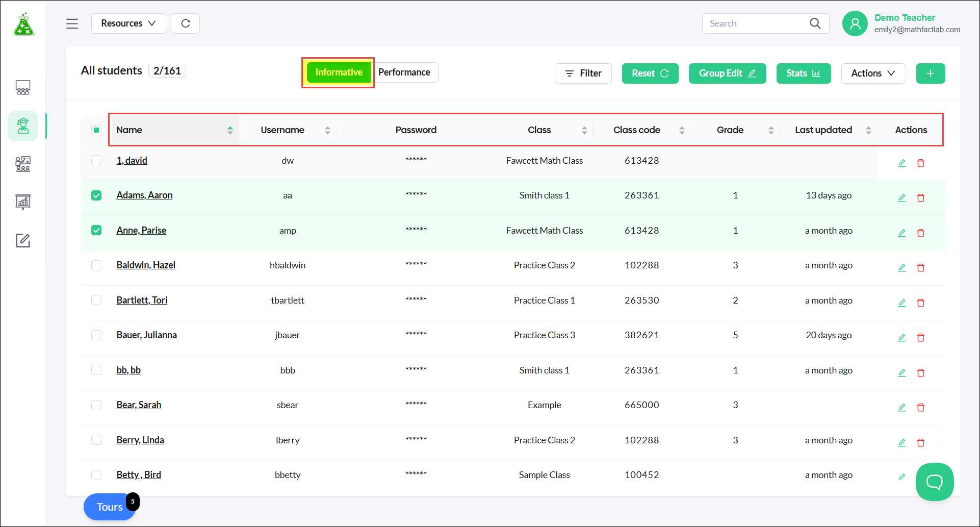Open the students page in sidebar
The width and height of the screenshot is (980, 527).
(23, 126)
